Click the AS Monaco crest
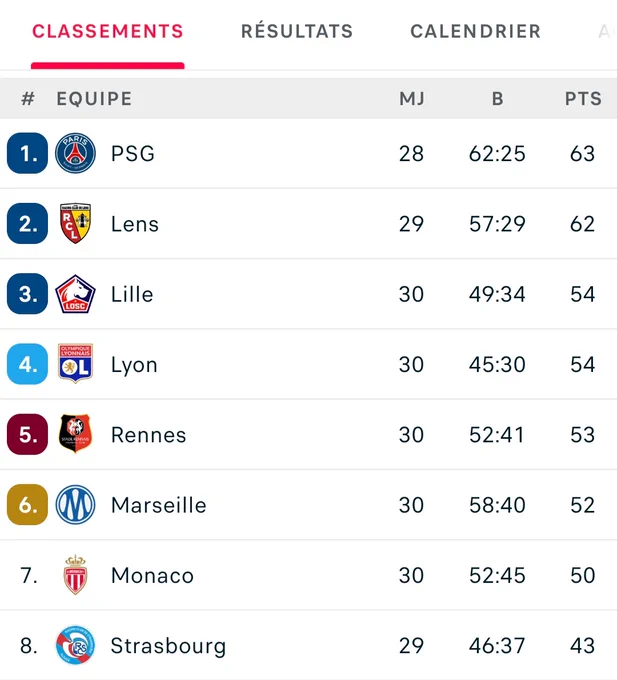Screen dimensions: 617x680 (x=75, y=575)
